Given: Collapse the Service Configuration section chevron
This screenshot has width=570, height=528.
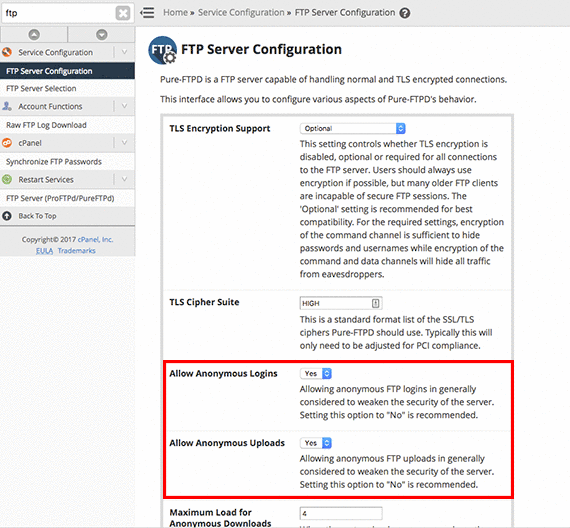Looking at the screenshot, I should point(124,52).
